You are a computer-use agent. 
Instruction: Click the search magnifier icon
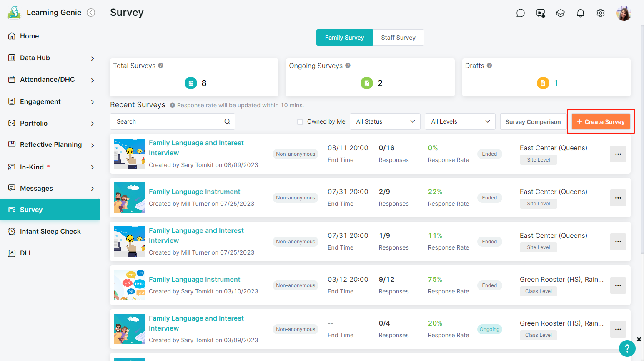point(227,121)
